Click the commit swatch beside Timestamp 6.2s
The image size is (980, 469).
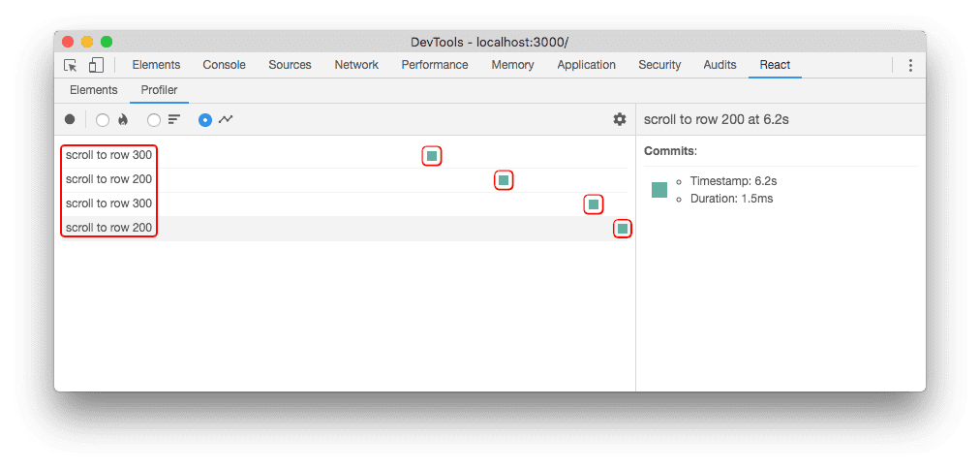coord(659,190)
